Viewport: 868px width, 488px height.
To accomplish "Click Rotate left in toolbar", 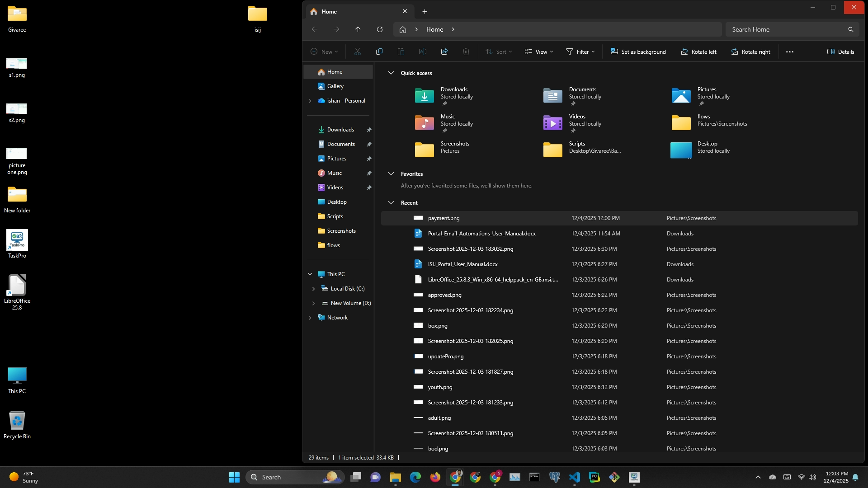I will 698,52.
